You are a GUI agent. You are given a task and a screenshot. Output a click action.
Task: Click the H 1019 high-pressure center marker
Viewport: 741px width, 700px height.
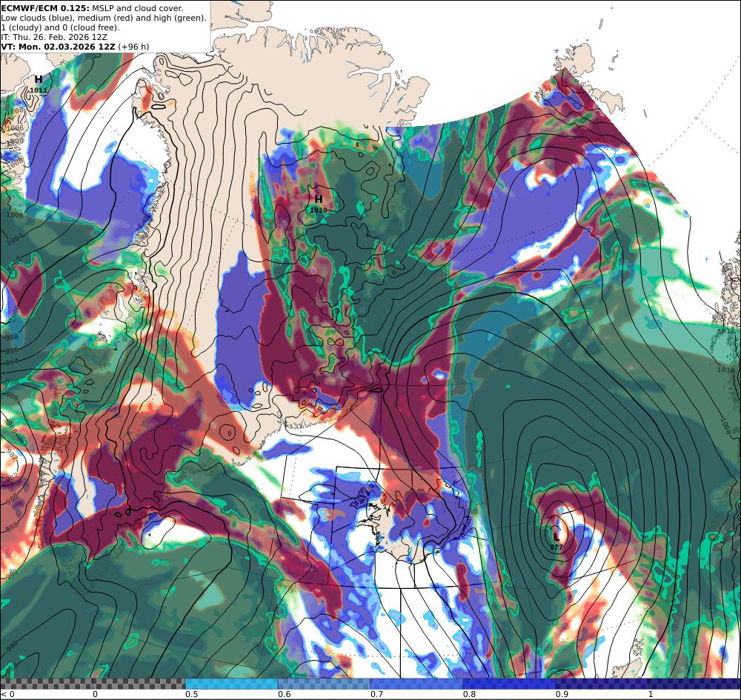319,204
